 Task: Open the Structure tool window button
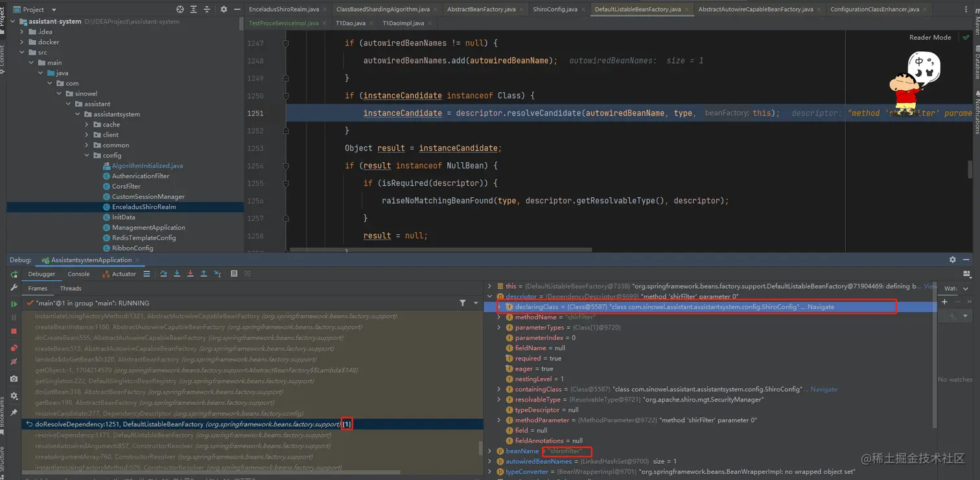[3, 461]
